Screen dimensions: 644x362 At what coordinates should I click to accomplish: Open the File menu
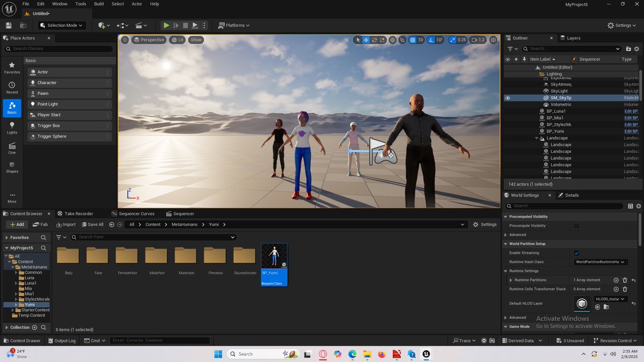click(26, 4)
